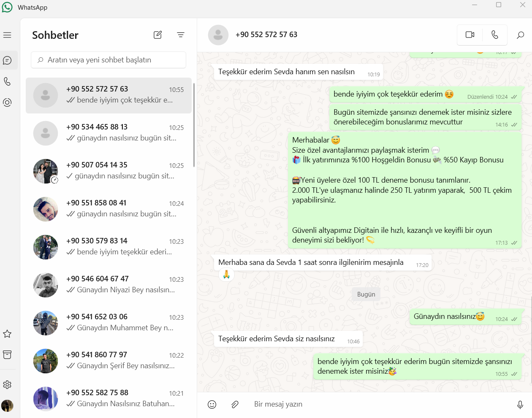The width and height of the screenshot is (532, 418).
Task: Select edited message 'bende iyiyim çok teşekkür ederim'
Action: tap(425, 94)
